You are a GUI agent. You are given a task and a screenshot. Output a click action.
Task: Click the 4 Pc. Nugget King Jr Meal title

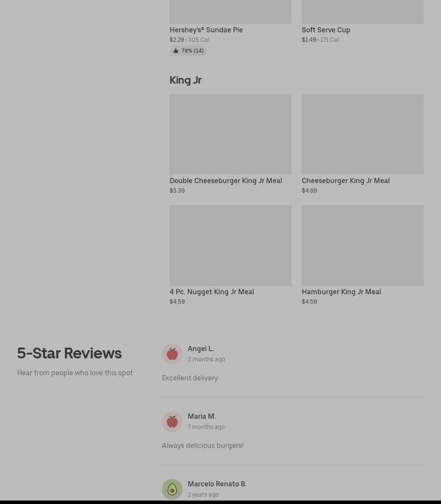coord(212,292)
